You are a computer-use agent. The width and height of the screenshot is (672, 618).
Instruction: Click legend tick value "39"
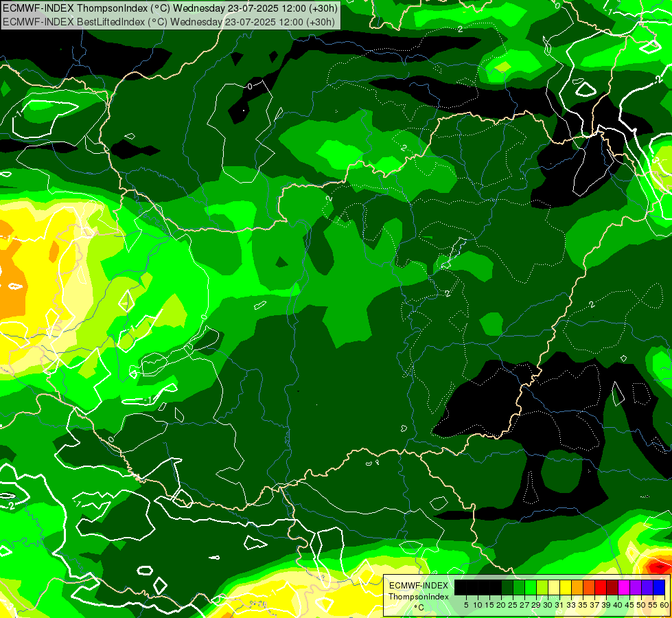pyautogui.click(x=606, y=605)
